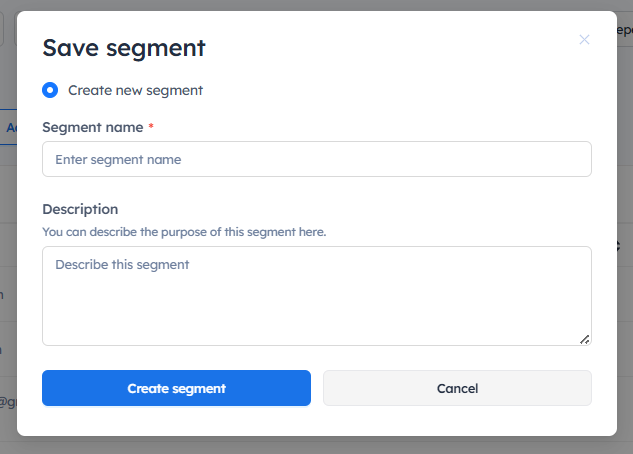The image size is (633, 454).
Task: Grab the description textarea resize handle
Action: click(x=585, y=339)
